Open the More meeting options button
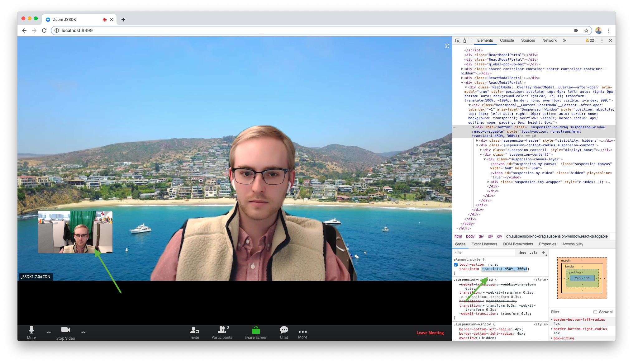The image size is (633, 364). tap(302, 333)
